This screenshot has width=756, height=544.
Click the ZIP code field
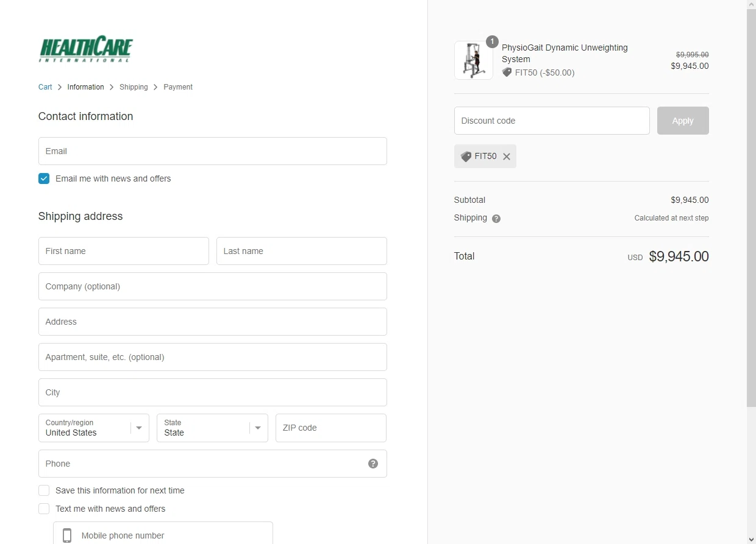[x=331, y=428]
